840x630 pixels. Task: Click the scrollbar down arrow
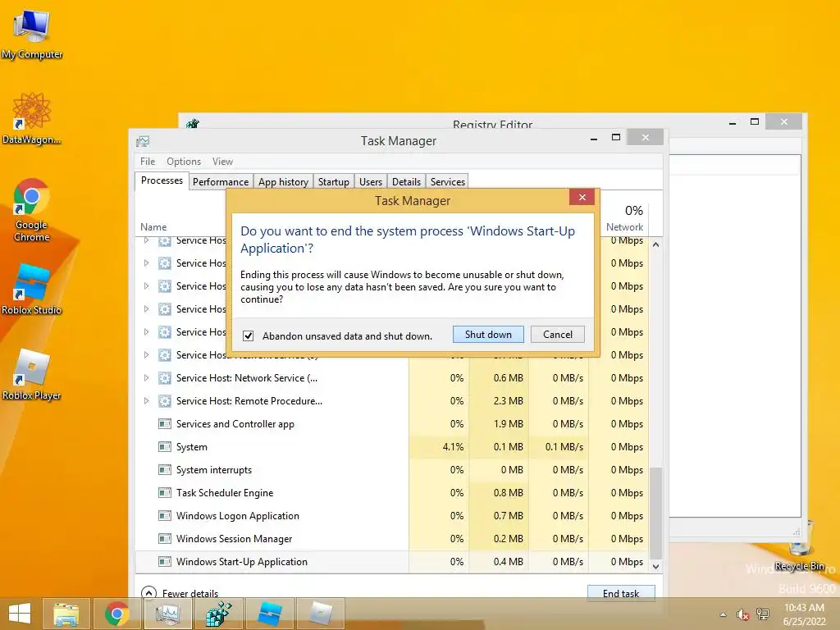point(655,566)
